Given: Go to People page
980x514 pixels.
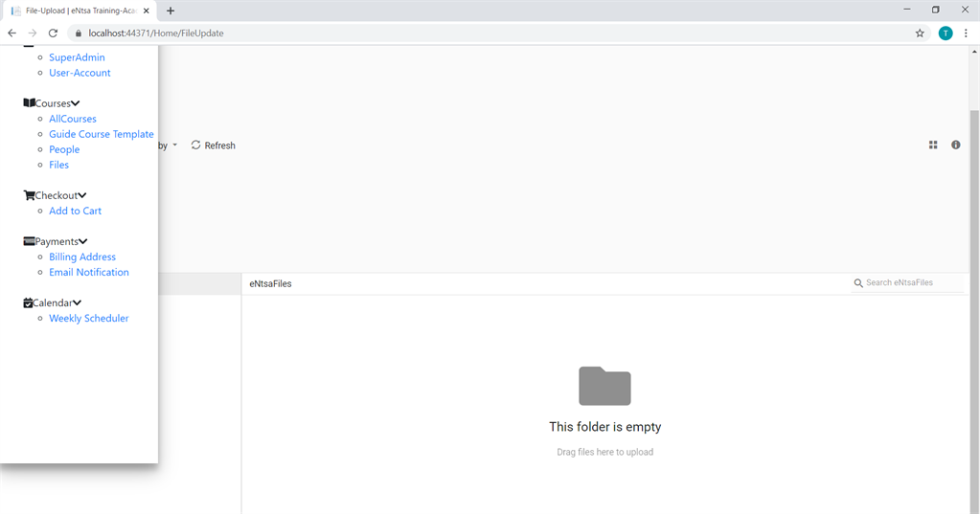Looking at the screenshot, I should pos(64,149).
